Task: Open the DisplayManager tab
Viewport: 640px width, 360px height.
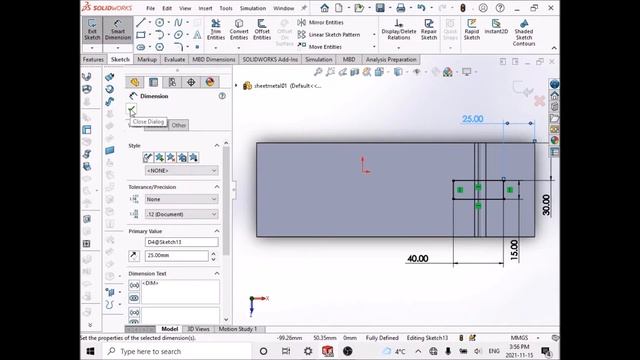Action: [210, 82]
